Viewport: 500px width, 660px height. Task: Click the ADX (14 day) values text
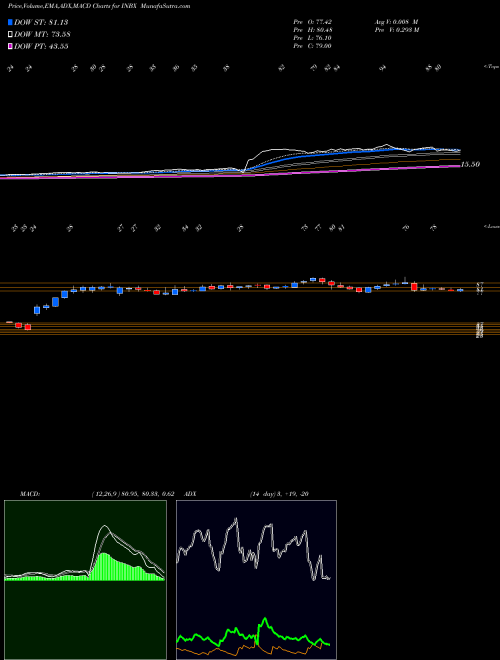point(280,494)
